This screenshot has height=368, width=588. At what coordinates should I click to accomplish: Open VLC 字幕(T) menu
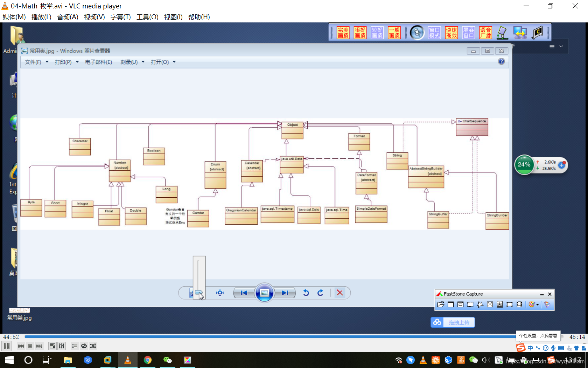tap(120, 17)
